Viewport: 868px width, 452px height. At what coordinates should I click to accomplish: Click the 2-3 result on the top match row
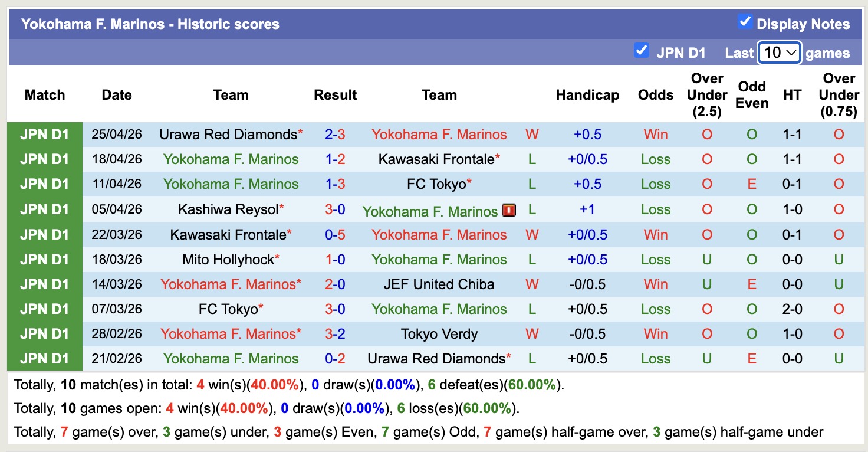pyautogui.click(x=335, y=134)
